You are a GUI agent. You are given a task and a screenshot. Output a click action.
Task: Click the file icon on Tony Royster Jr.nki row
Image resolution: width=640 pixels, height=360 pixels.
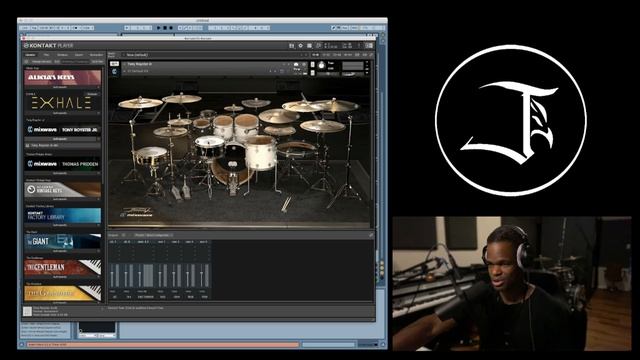coord(27,145)
